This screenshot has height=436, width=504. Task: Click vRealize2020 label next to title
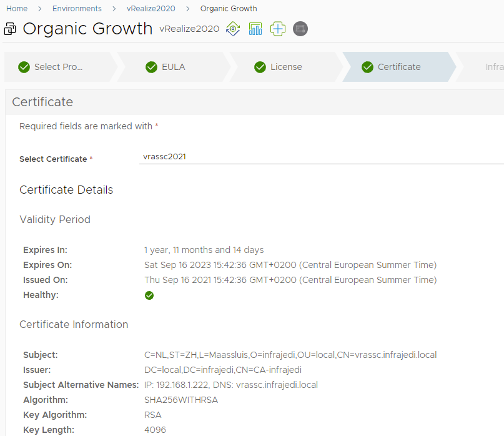(x=189, y=29)
